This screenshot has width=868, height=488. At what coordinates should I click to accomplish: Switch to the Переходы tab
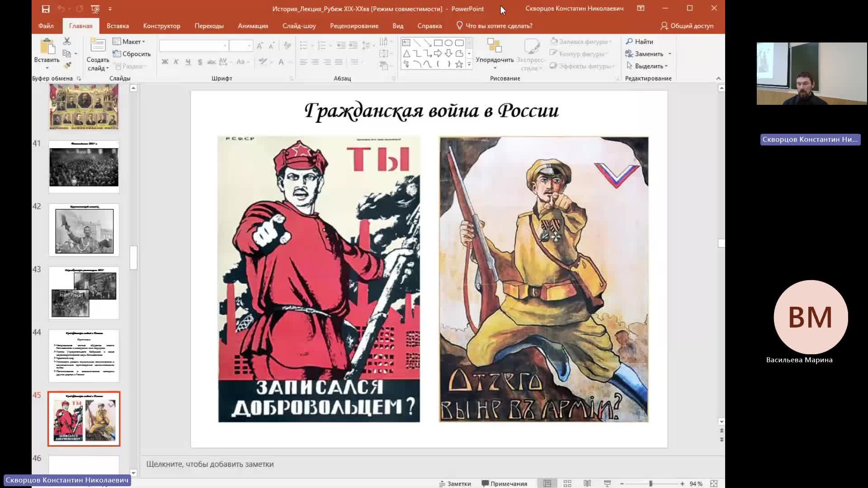[209, 26]
